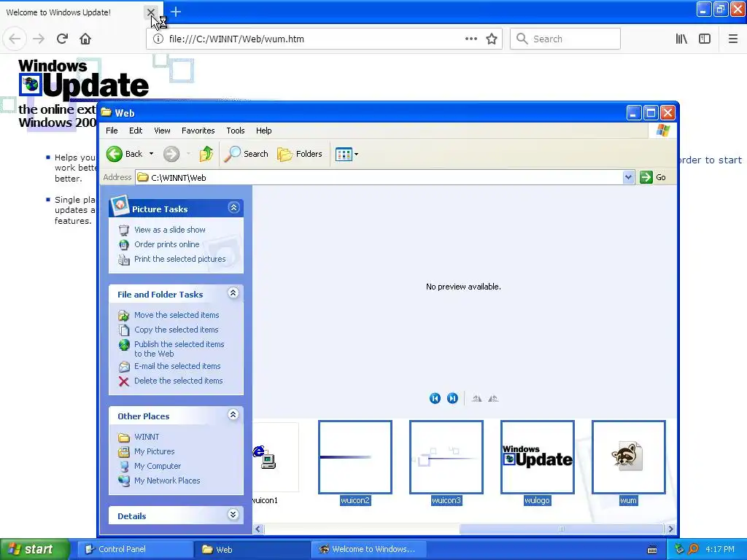Viewport: 747px width, 560px height.
Task: Show site information icon in URL bar
Action: [x=158, y=39]
